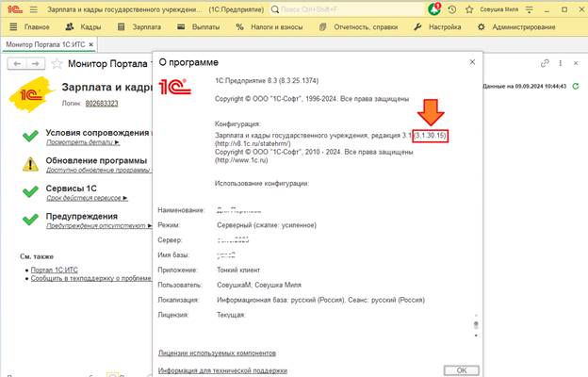Open the page's three-dot more menu

coord(561,63)
